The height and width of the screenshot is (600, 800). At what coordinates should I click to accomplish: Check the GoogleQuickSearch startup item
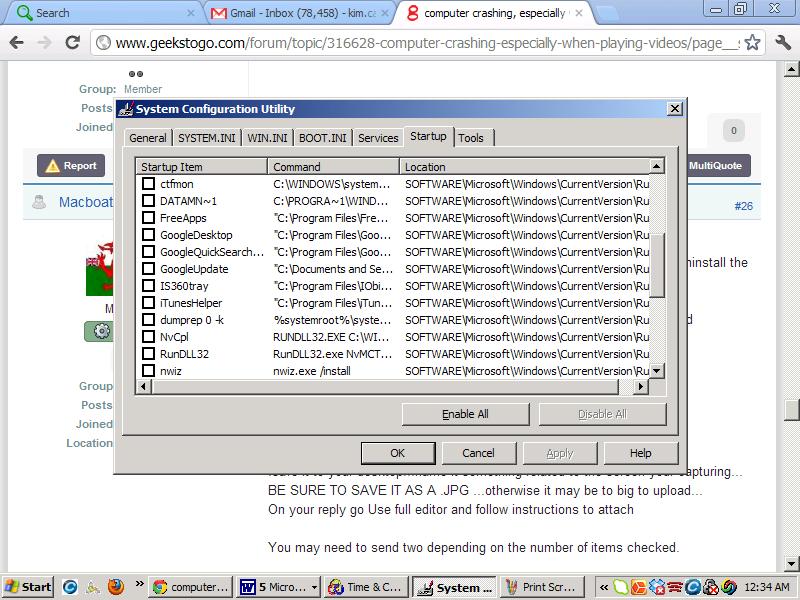pyautogui.click(x=148, y=252)
